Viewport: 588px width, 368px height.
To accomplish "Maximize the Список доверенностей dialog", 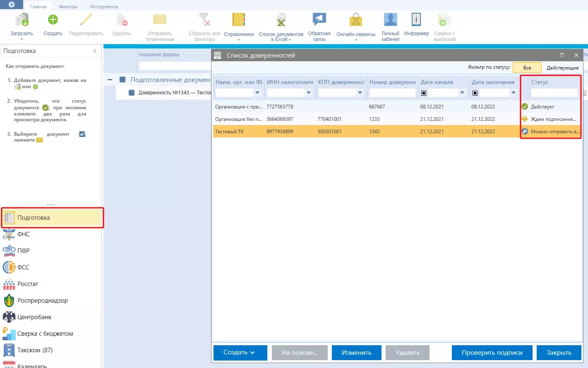I will click(x=562, y=55).
